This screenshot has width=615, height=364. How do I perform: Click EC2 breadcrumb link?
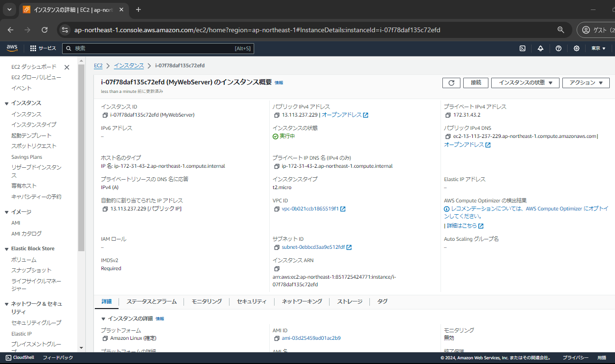pyautogui.click(x=98, y=65)
